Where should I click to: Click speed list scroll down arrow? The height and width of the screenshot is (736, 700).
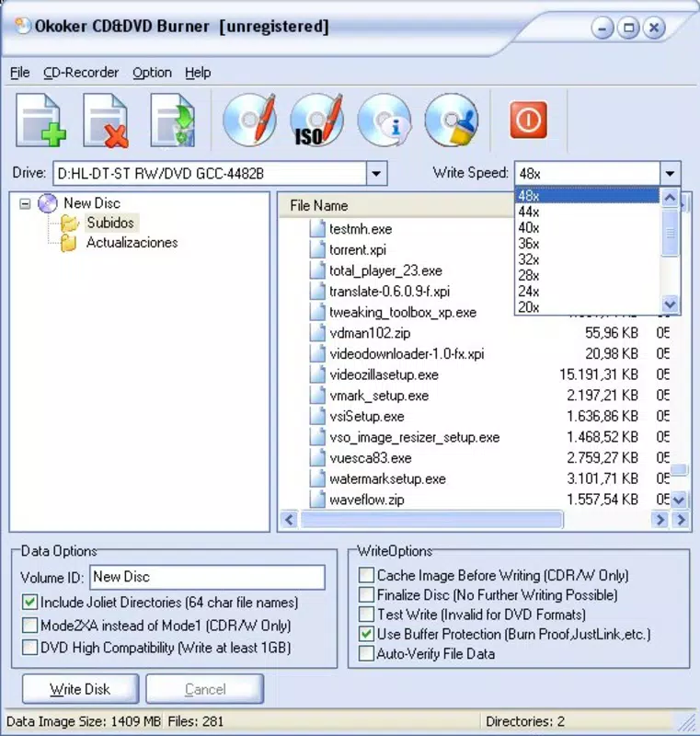[x=670, y=305]
